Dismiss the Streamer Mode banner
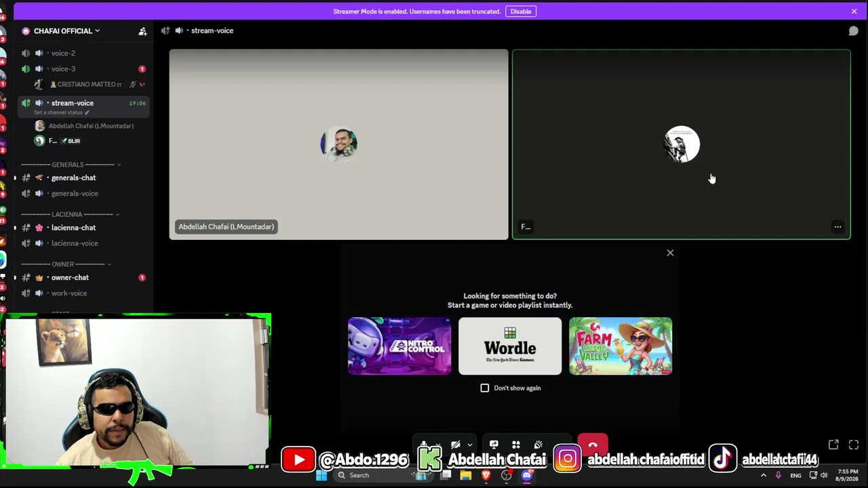 point(854,12)
